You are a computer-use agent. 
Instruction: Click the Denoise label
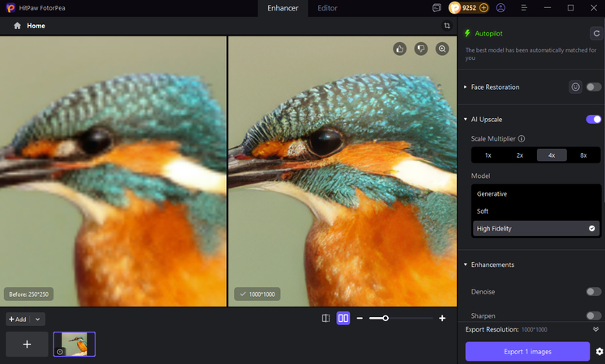click(x=483, y=291)
